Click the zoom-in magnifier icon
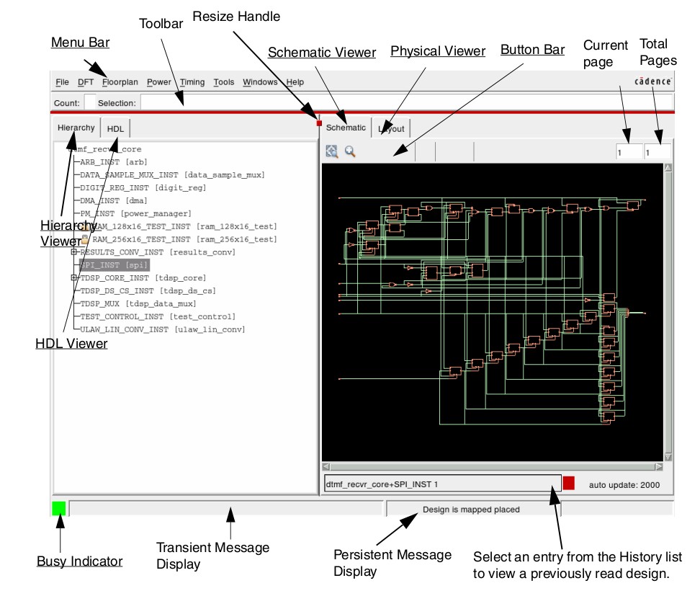The width and height of the screenshot is (700, 609). coord(350,151)
